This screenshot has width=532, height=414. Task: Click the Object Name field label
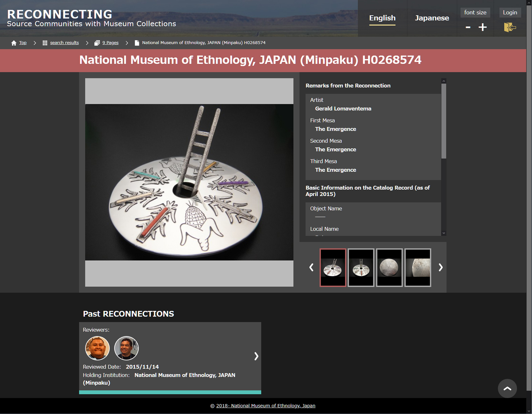(x=326, y=209)
